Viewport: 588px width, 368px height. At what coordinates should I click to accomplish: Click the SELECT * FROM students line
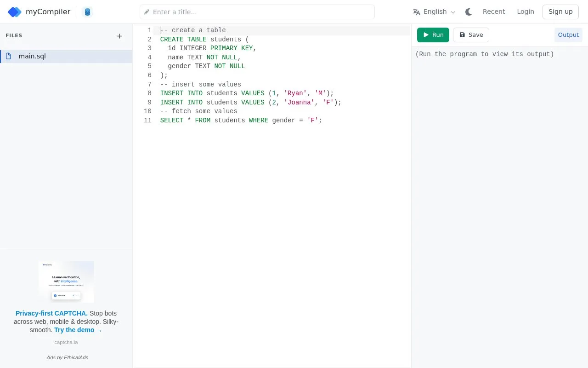coord(241,121)
